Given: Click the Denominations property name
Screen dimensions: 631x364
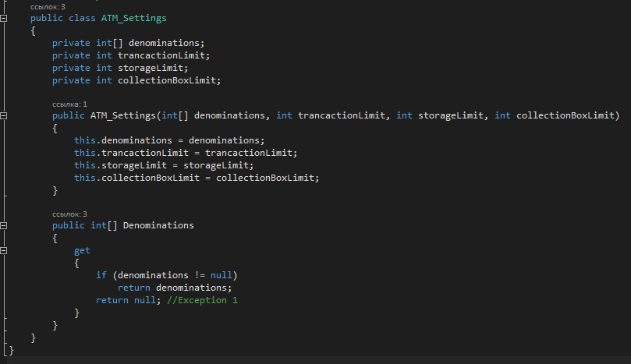Looking at the screenshot, I should (158, 225).
